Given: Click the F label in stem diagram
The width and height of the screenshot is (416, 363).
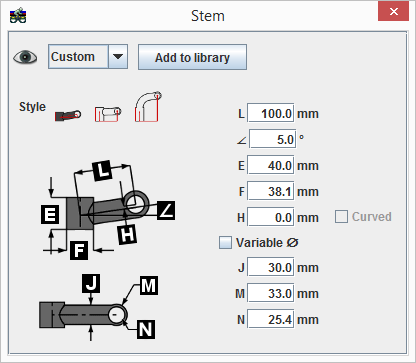Looking at the screenshot, I should pos(79,250).
